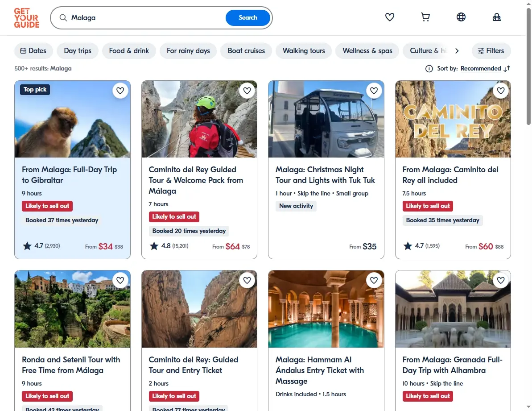Click the hammam pool thumbnail image
Screen dimensions: 532x411
[326, 309]
